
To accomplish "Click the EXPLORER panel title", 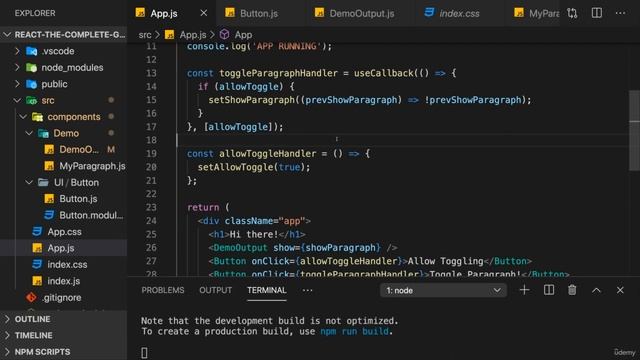I will [x=35, y=13].
